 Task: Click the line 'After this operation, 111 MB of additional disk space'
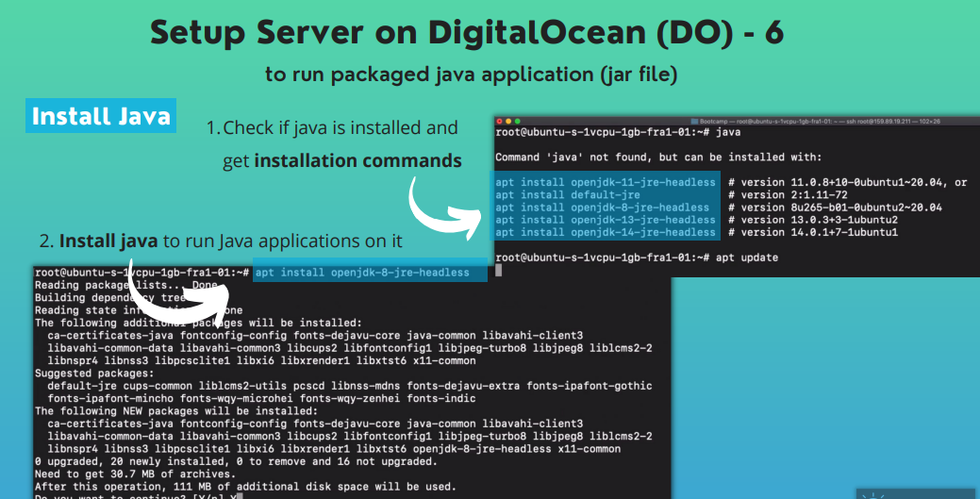[245, 487]
